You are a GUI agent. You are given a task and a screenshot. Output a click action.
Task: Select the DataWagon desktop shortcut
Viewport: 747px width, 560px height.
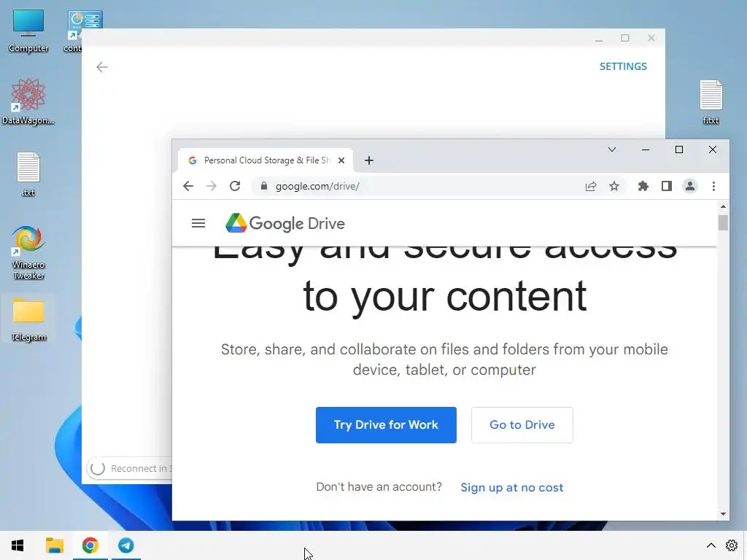28,102
